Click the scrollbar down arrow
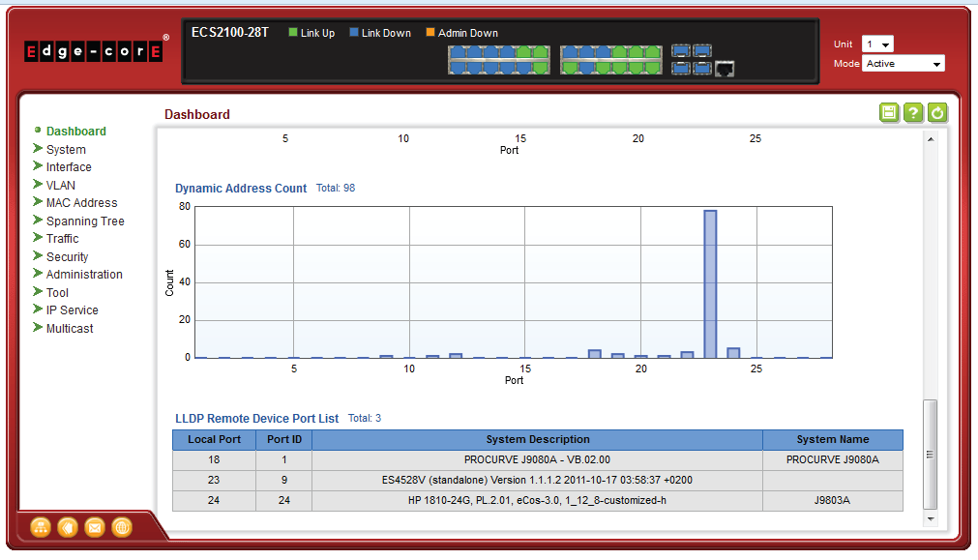 point(930,518)
